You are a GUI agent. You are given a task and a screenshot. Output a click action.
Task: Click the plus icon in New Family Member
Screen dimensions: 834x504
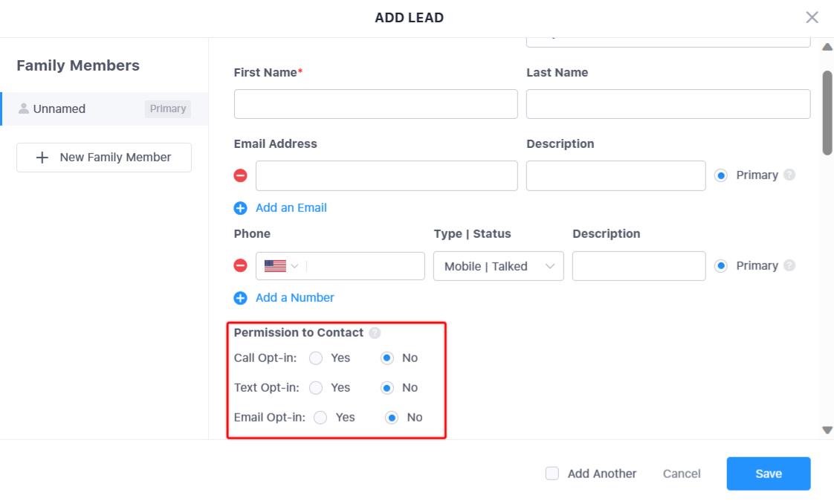coord(42,158)
